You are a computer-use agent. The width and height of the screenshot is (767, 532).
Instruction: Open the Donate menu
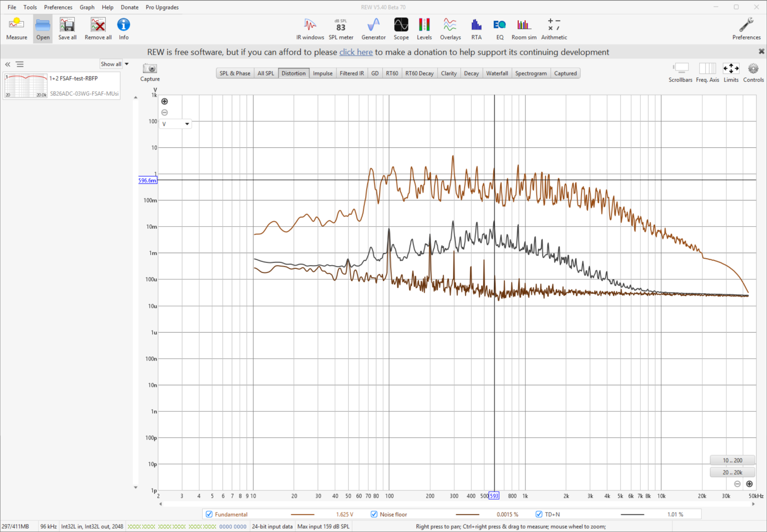click(130, 7)
